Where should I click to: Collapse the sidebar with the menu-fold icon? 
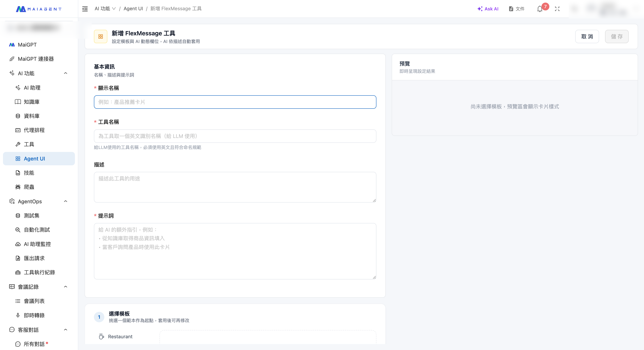click(x=85, y=9)
